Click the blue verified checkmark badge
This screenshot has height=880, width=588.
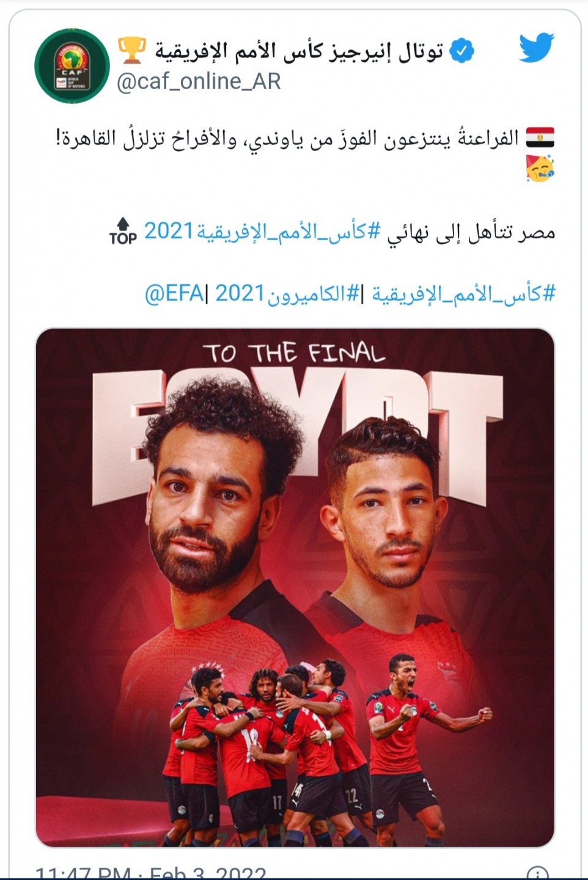click(x=462, y=51)
